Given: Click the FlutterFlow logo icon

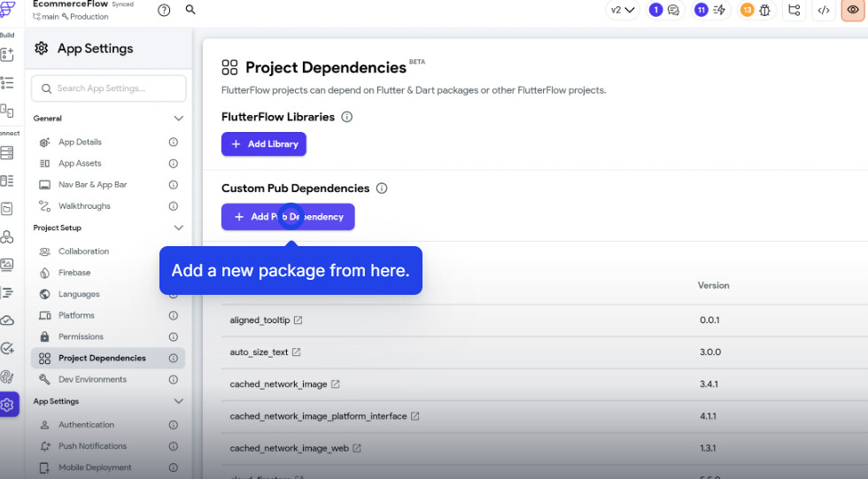Looking at the screenshot, I should coord(7,9).
